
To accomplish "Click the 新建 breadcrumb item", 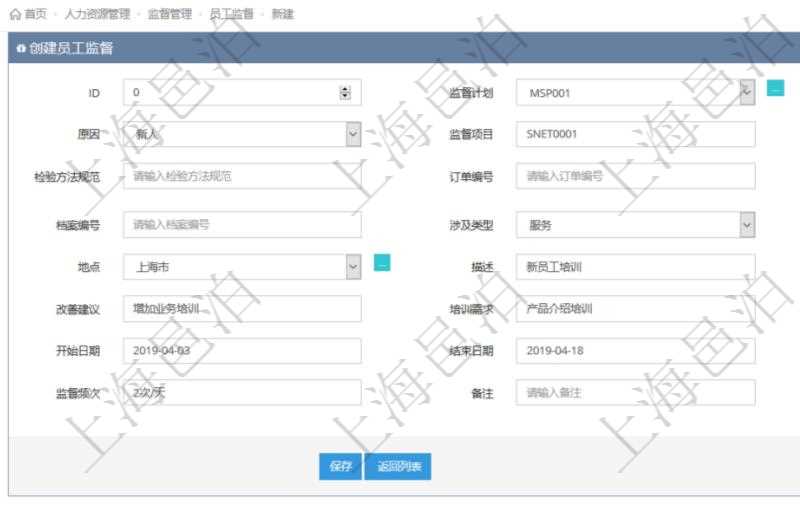I will [282, 14].
